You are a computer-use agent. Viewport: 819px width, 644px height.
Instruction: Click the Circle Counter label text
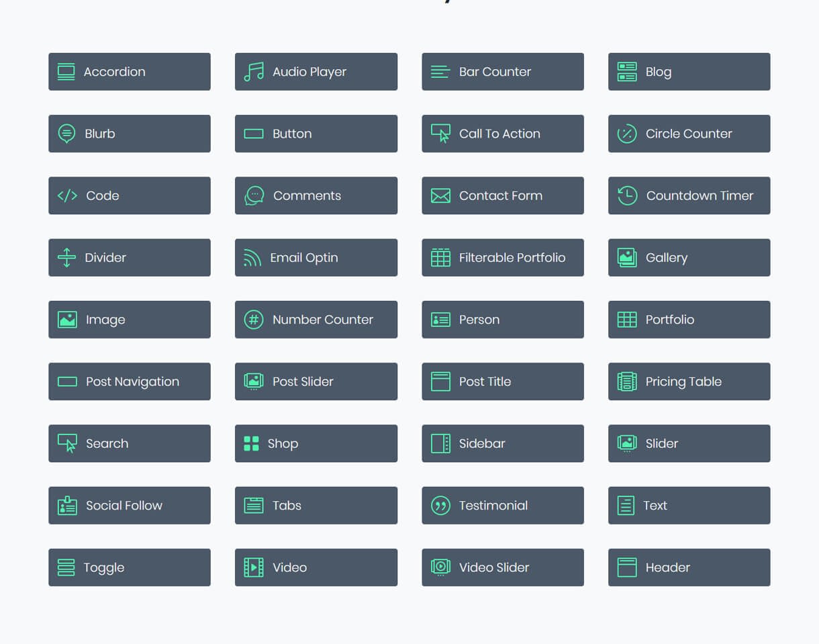point(689,134)
